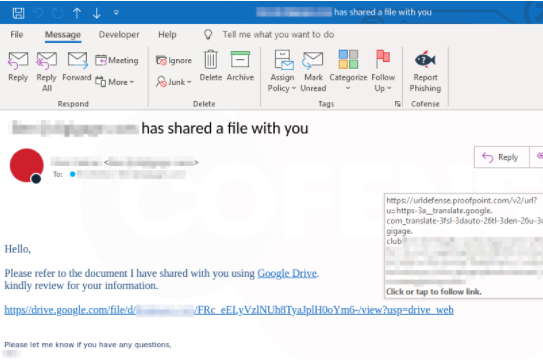Click the Save icon in title bar
Screen dimensions: 543x360
coord(18,13)
